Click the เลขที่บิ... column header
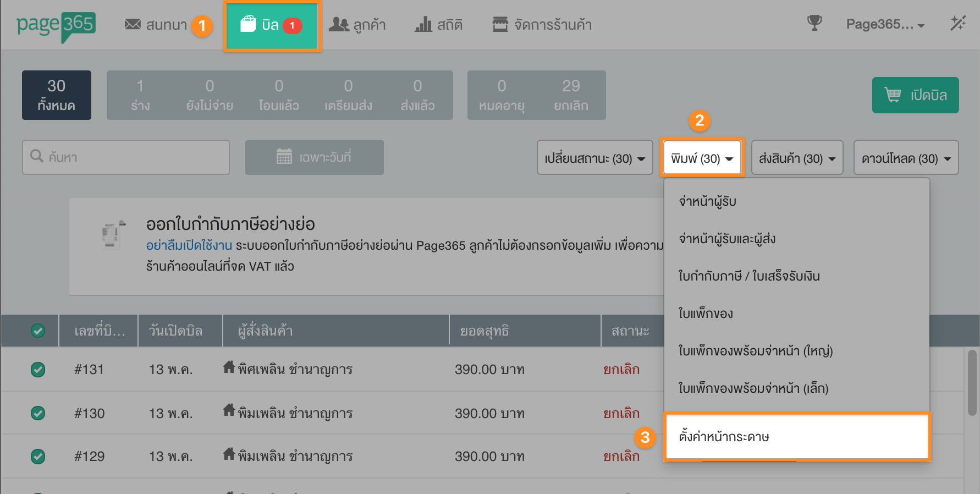The height and width of the screenshot is (494, 980). pos(100,331)
